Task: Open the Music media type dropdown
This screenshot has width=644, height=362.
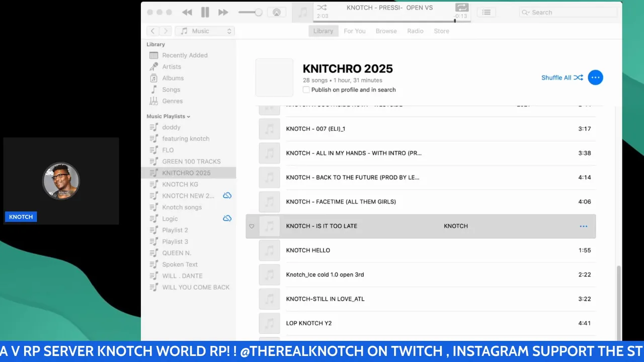Action: coord(205,31)
